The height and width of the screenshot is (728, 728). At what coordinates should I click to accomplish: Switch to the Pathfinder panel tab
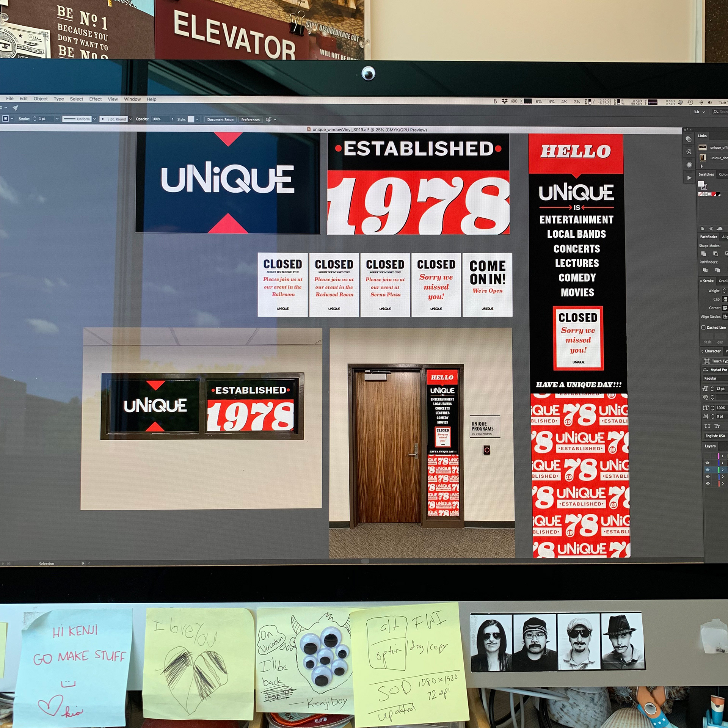(x=708, y=237)
